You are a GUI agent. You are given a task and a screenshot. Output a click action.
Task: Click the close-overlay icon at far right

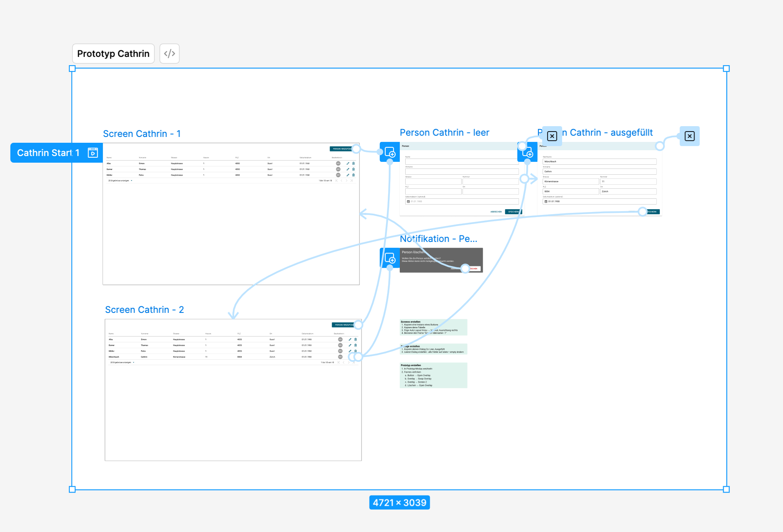pos(689,136)
